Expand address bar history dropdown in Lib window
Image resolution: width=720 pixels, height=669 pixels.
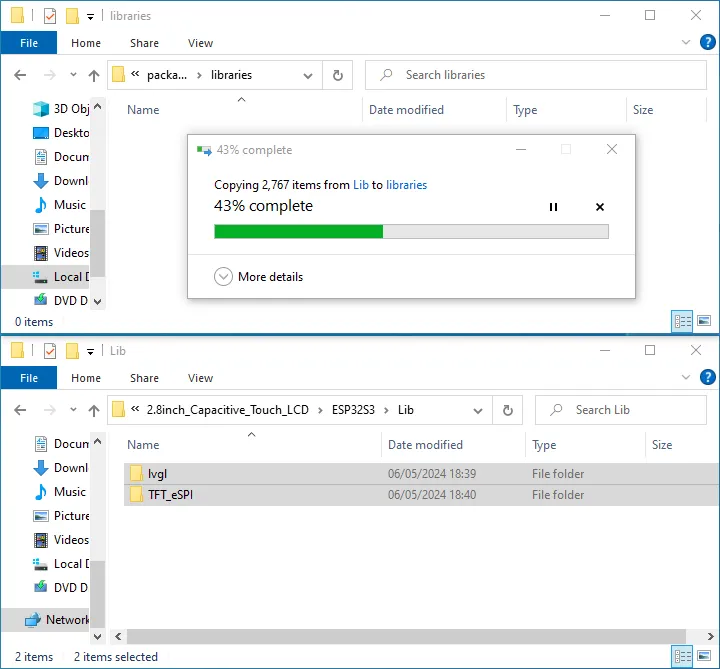click(478, 410)
